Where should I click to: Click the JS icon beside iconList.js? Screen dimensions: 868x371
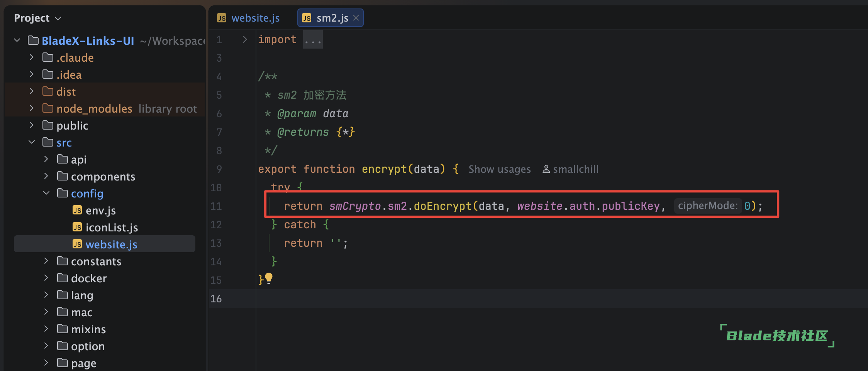tap(77, 227)
